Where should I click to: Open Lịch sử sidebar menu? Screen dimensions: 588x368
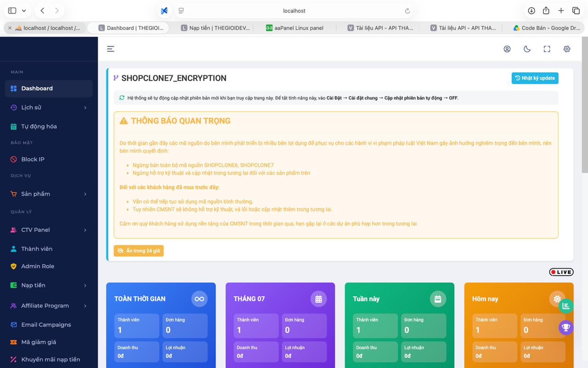pos(49,107)
